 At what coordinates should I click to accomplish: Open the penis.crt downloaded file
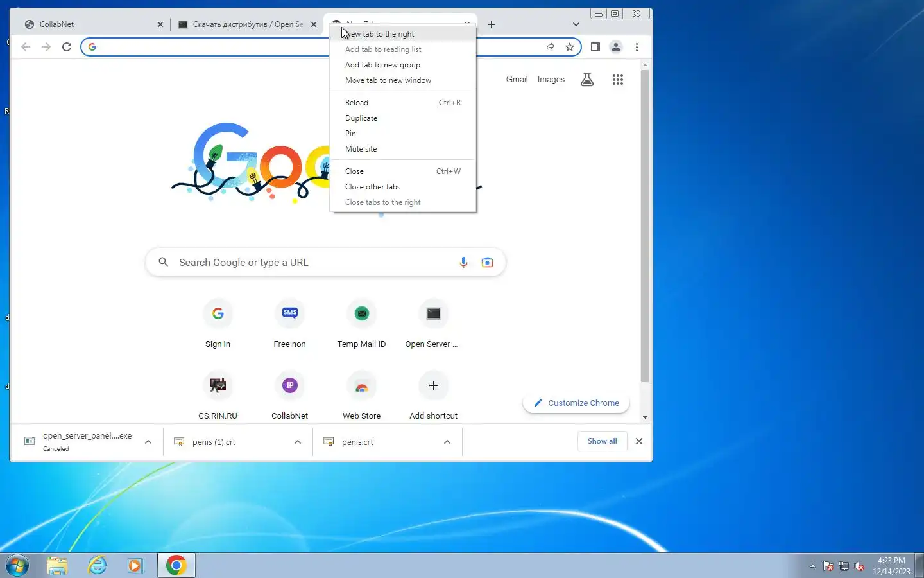(x=379, y=442)
